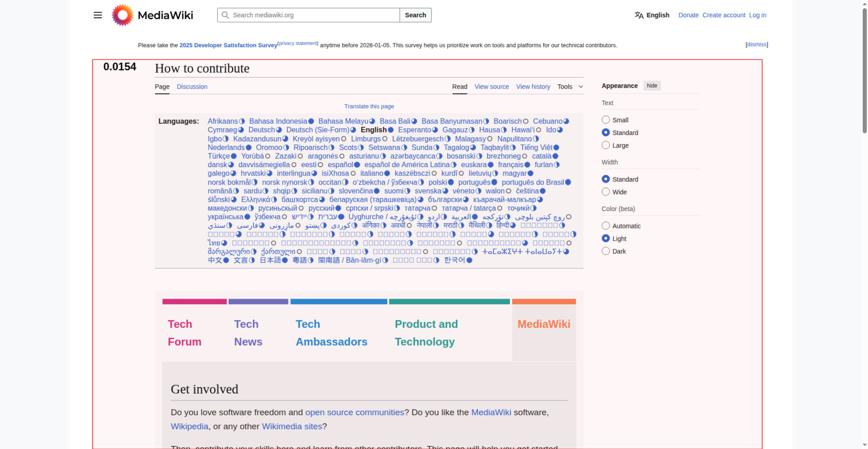Hide the Appearance panel
This screenshot has height=449, width=868.
(x=651, y=86)
